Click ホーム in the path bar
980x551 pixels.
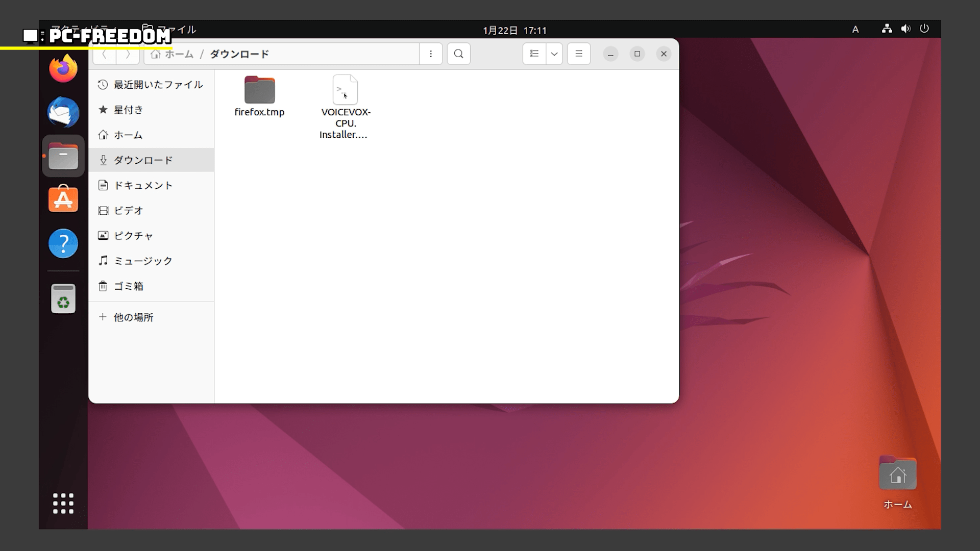point(174,54)
